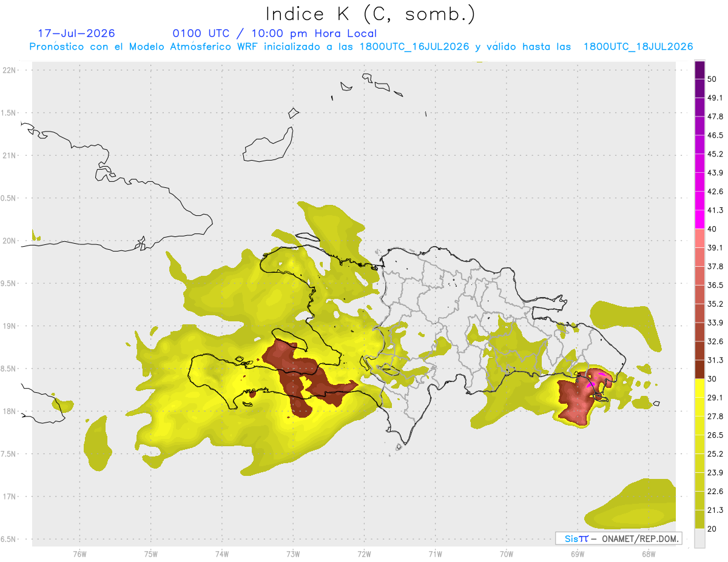Image resolution: width=728 pixels, height=562 pixels.
Task: Click the legend value '33.9'
Action: tap(715, 323)
